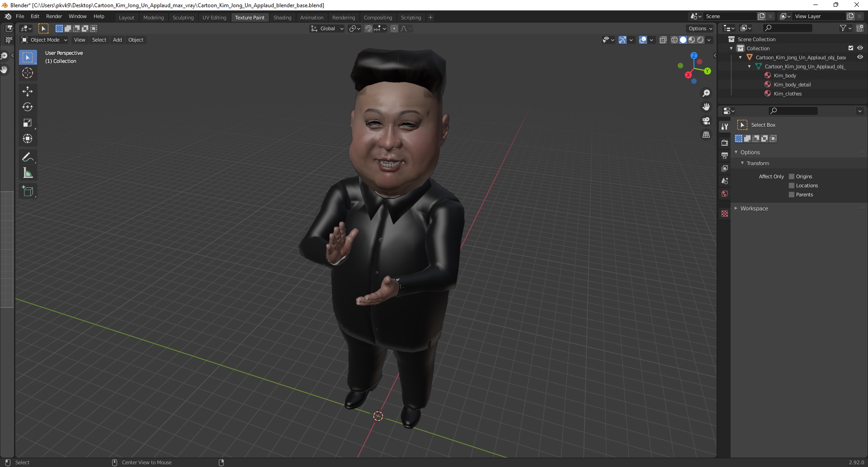Activate the Cursor tool
Viewport: 868px width, 467px height.
coord(28,73)
